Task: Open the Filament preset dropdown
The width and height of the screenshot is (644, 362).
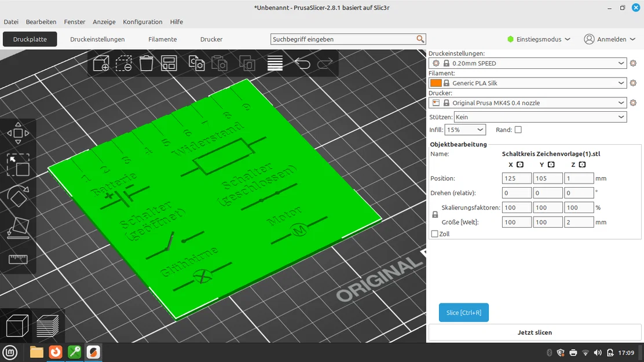Action: point(528,83)
